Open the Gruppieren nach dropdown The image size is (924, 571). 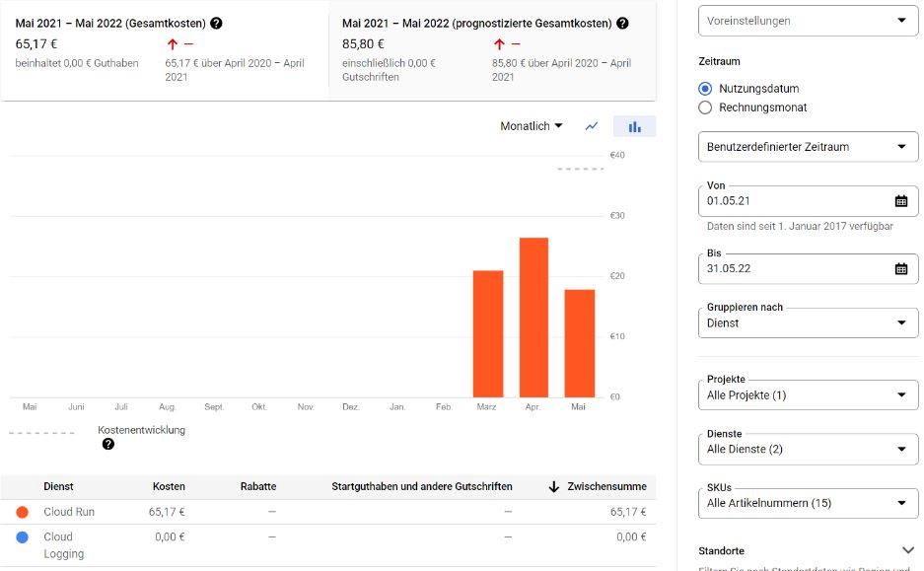tap(808, 322)
